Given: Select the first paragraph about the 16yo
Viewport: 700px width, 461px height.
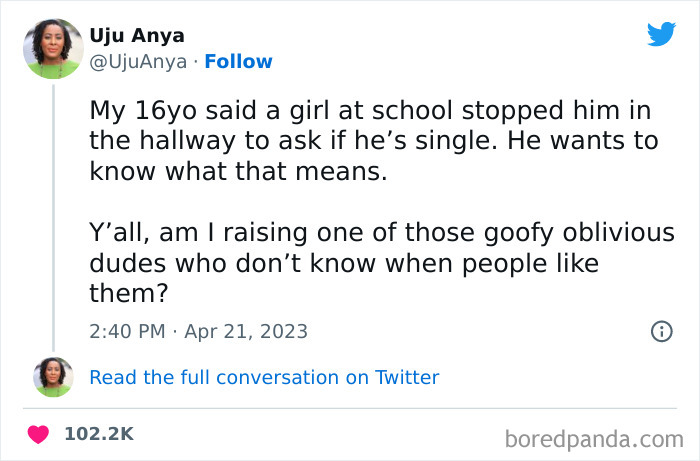Looking at the screenshot, I should click(x=373, y=140).
